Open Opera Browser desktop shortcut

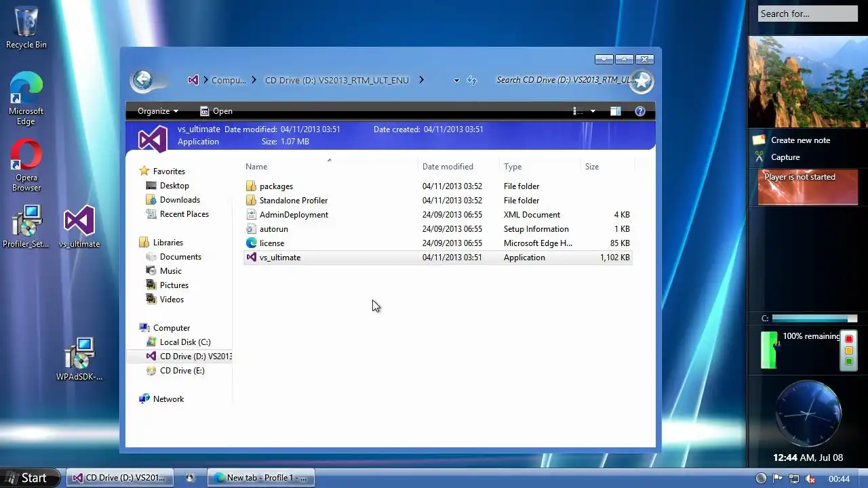tap(26, 165)
